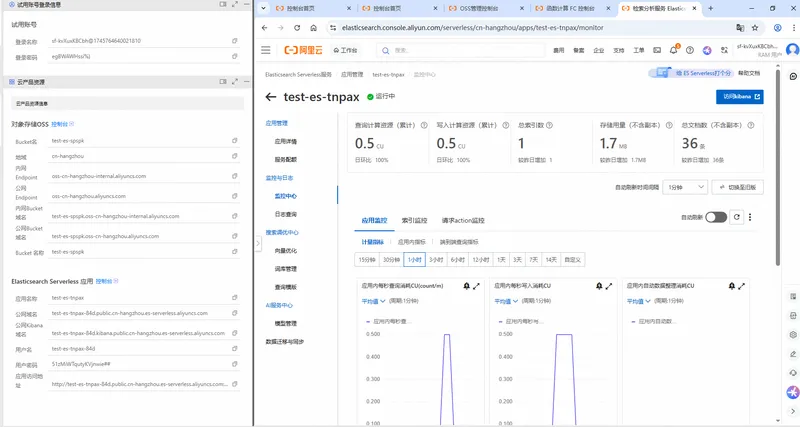Open the Cloud Shell icon in Aliyun header
Image resolution: width=800 pixels, height=427 pixels.
click(x=657, y=50)
